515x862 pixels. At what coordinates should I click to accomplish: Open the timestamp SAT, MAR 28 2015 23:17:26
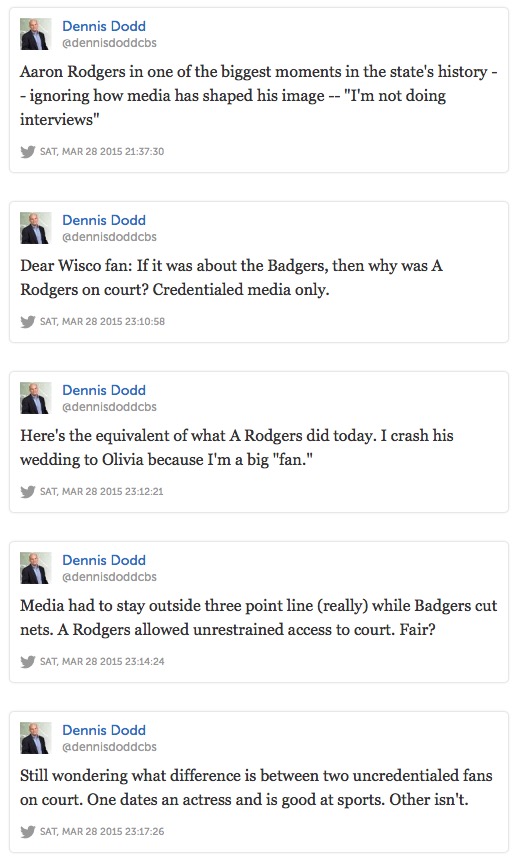pyautogui.click(x=102, y=831)
